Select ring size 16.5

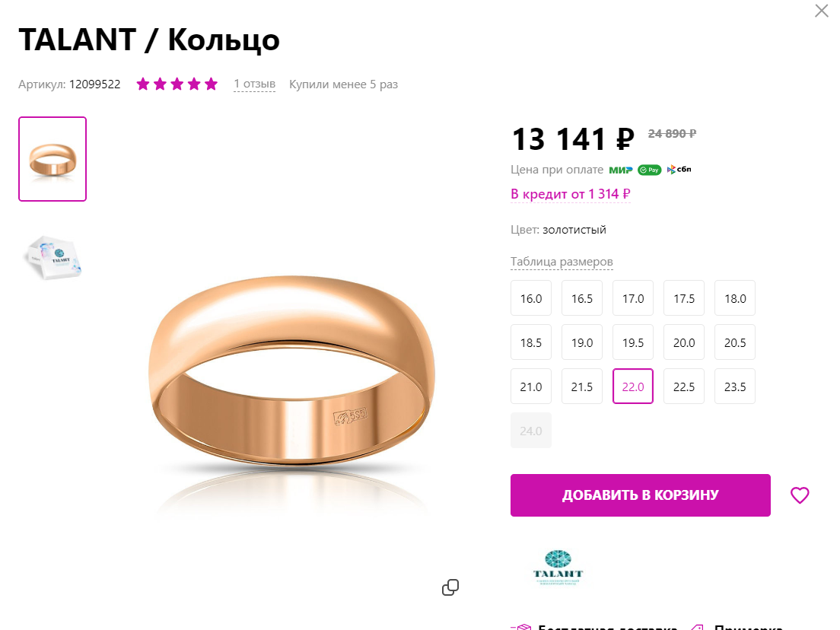point(581,297)
